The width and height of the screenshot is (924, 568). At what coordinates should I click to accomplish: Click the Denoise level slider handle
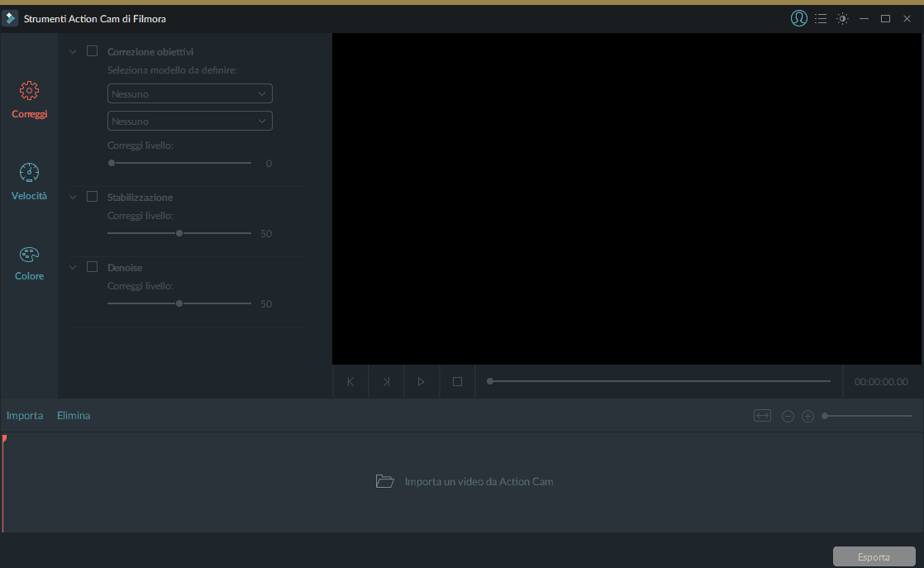pyautogui.click(x=179, y=303)
